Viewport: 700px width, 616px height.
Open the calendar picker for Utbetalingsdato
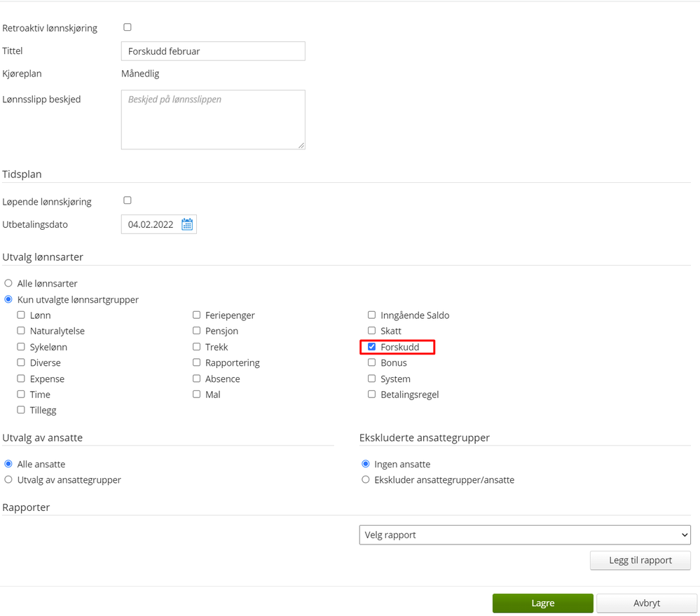[187, 224]
